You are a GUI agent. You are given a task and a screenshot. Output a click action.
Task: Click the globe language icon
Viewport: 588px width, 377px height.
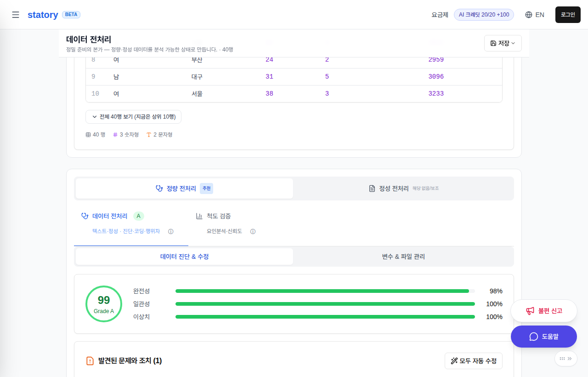529,15
